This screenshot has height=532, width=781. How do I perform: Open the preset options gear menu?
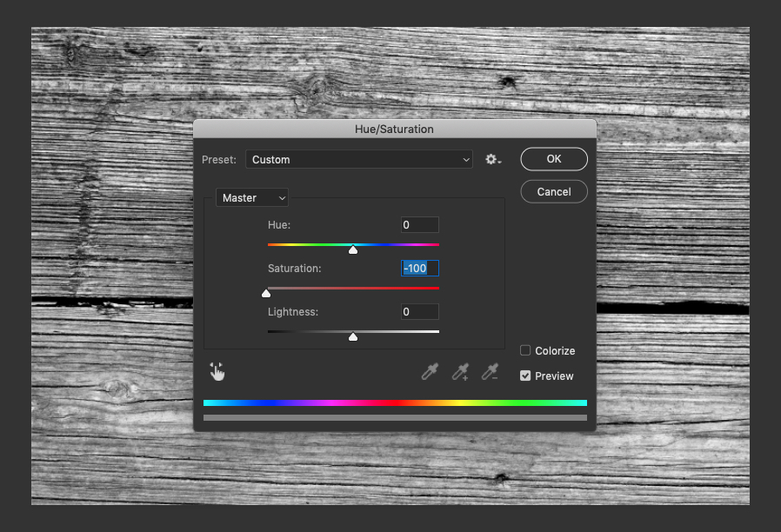point(493,159)
